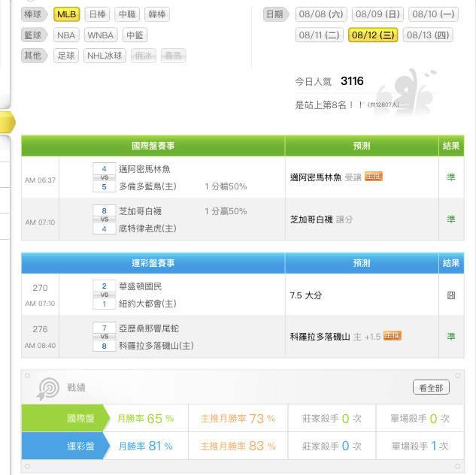
Task: Click the disabled 俄冰 filter
Action: [x=144, y=56]
